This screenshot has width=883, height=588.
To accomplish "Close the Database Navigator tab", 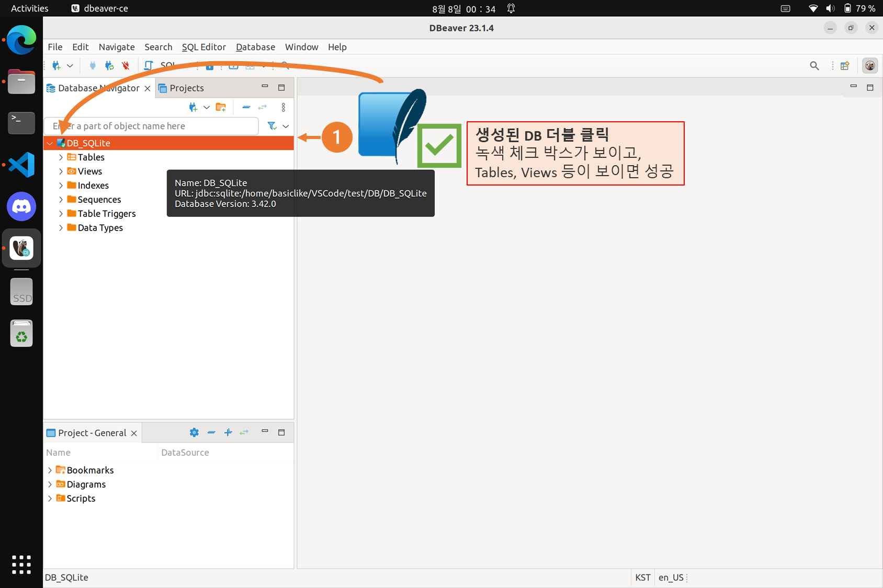I will pyautogui.click(x=148, y=88).
